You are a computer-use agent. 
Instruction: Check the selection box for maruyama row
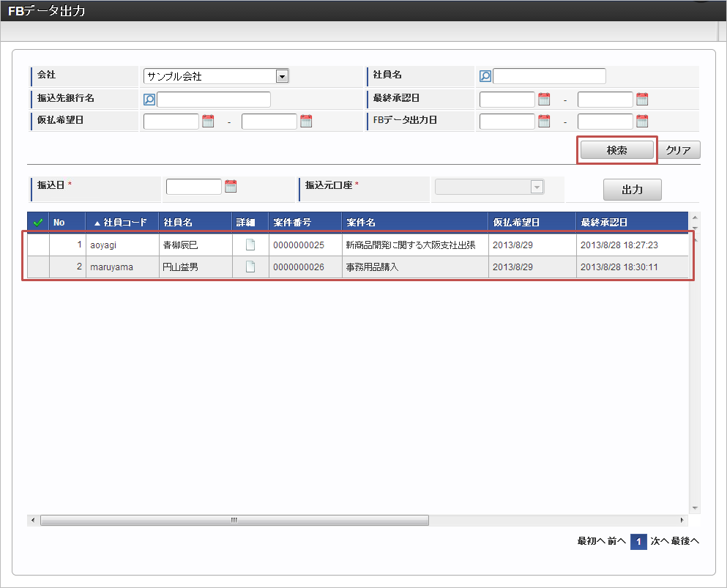pos(38,267)
